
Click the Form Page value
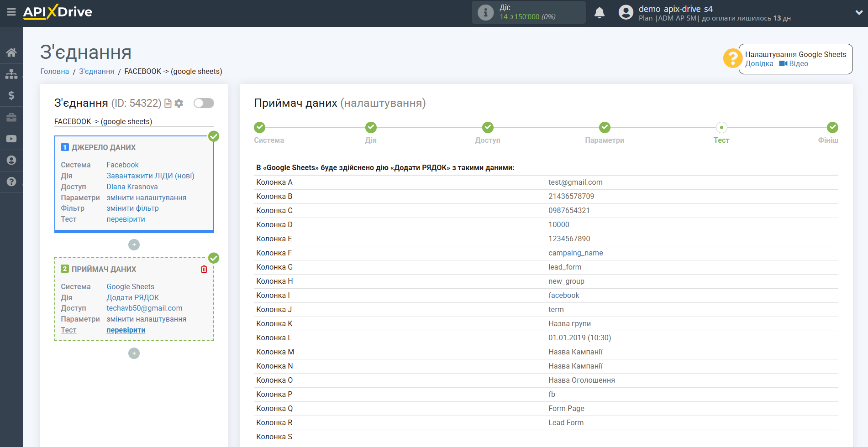coord(566,408)
